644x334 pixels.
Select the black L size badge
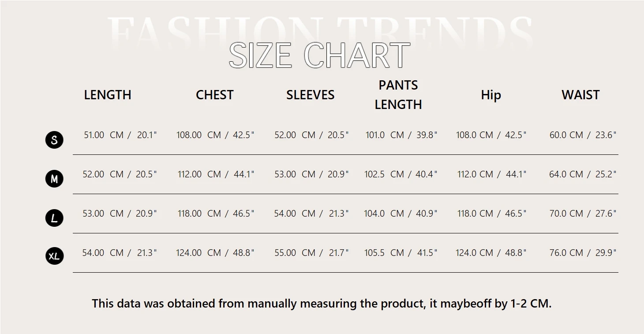[54, 218]
